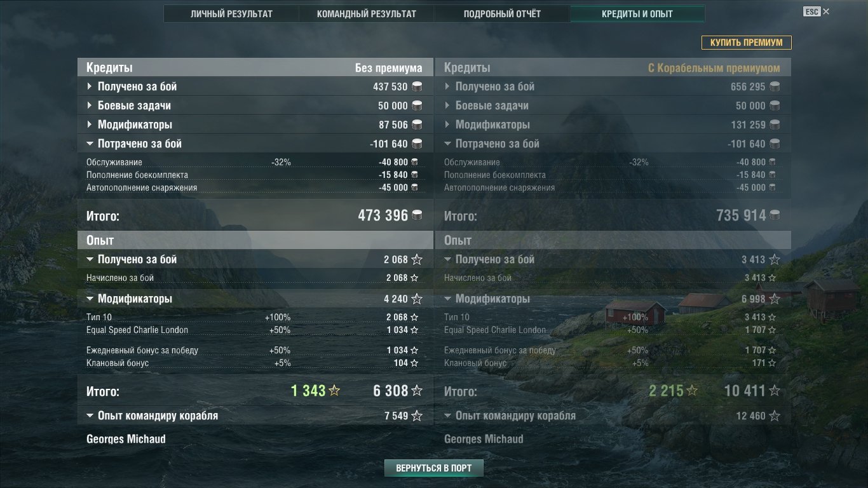Open the Подробный отчёт tab
Viewport: 868px width, 488px height.
502,14
